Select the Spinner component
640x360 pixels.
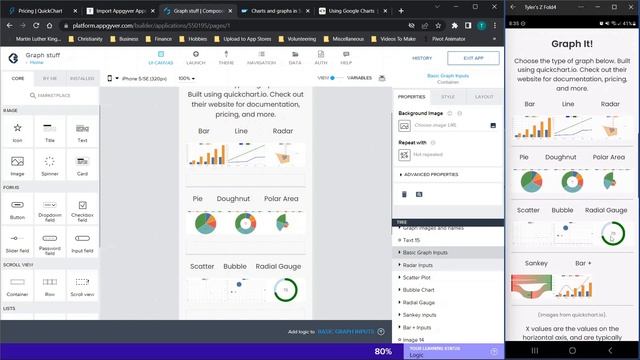[x=50, y=166]
